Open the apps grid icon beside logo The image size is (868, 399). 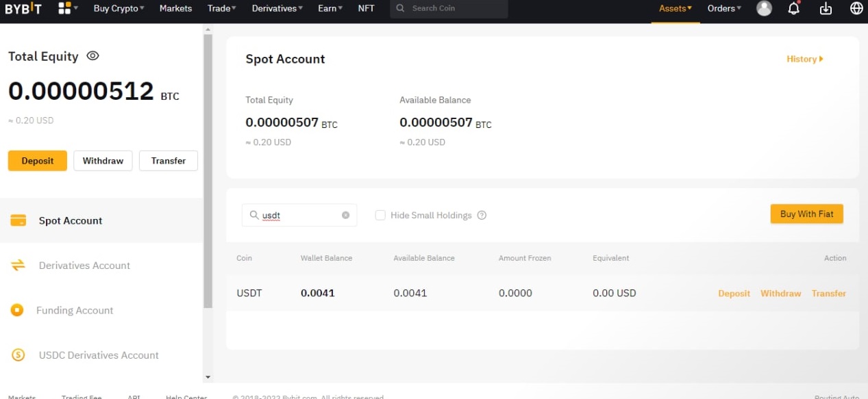tap(65, 8)
